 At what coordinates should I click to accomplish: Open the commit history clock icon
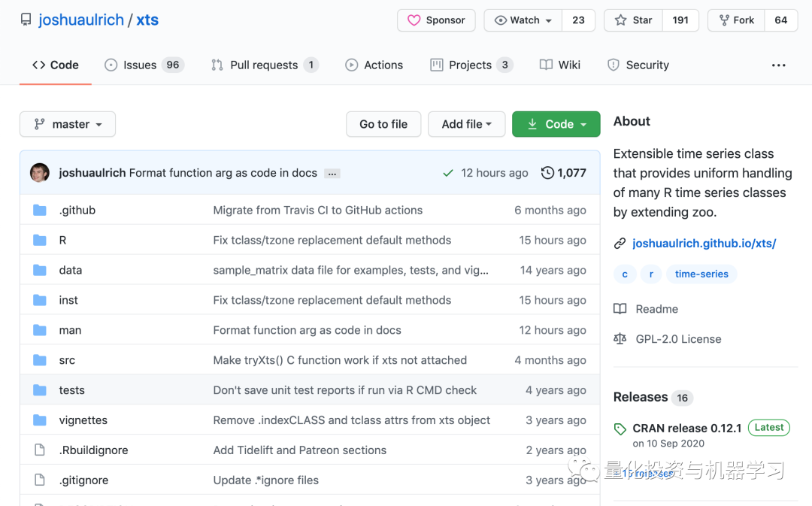tap(547, 173)
